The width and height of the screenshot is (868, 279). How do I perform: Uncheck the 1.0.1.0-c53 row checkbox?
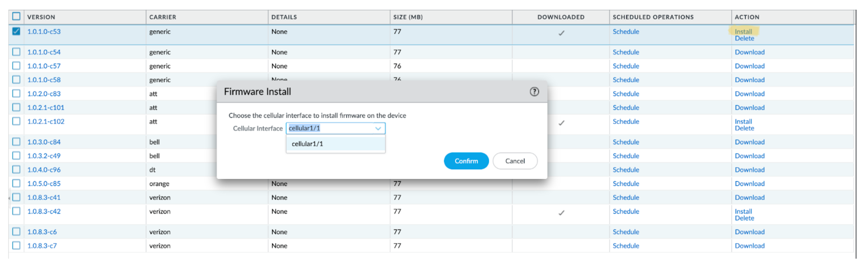point(16,31)
